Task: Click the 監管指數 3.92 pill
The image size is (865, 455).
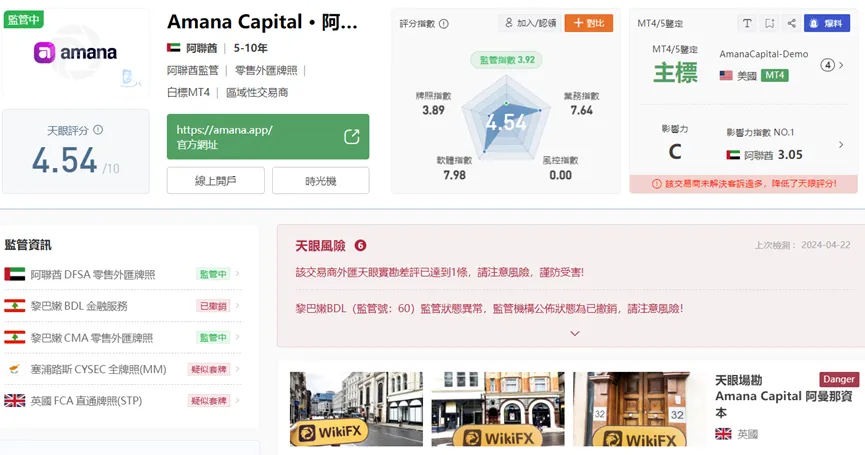Action: pos(506,60)
